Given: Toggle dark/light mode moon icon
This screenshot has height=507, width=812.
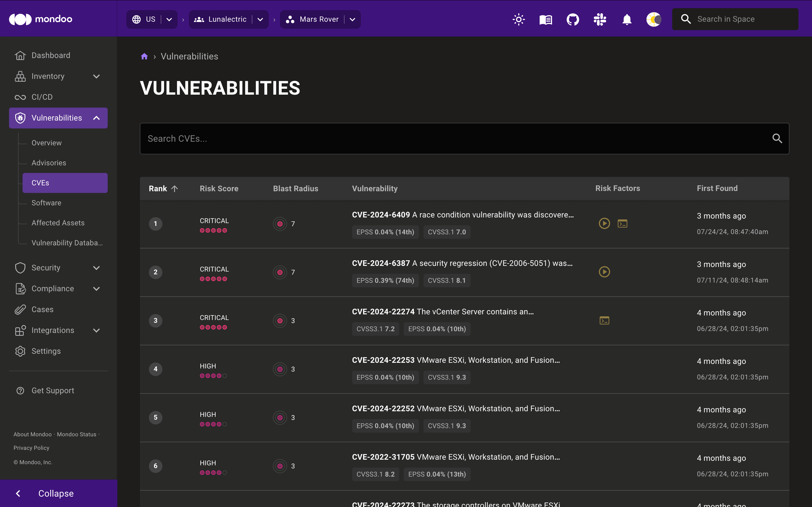Looking at the screenshot, I should point(654,19).
